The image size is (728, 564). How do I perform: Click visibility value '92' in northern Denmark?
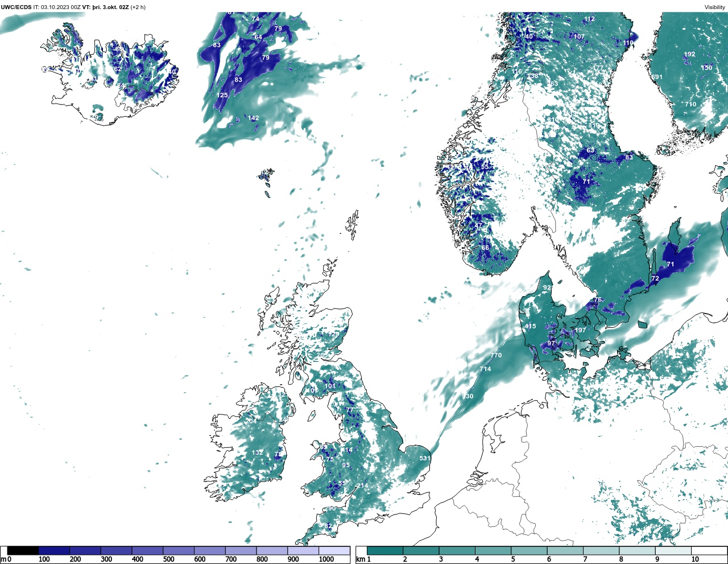coord(547,288)
